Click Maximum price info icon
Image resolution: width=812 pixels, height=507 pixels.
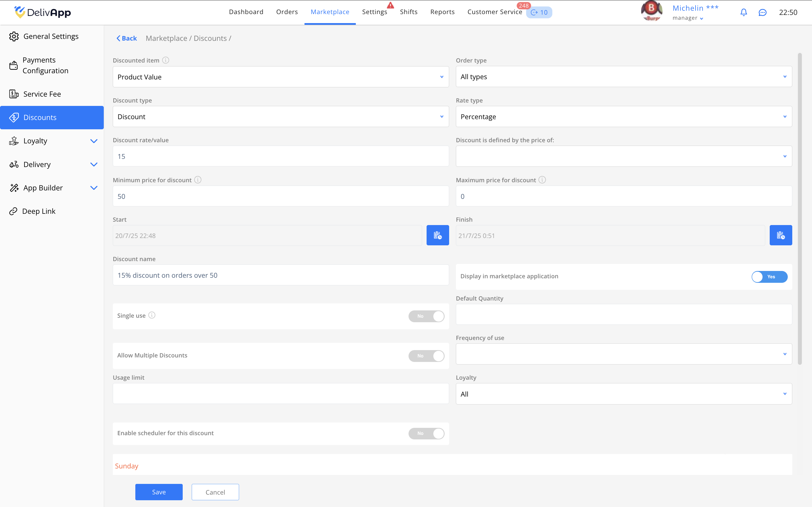(542, 180)
